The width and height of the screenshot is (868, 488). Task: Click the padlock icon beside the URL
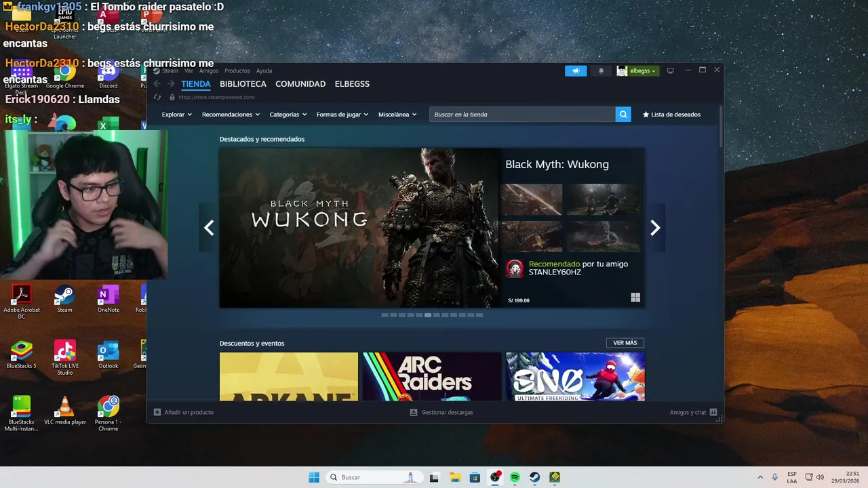click(172, 97)
